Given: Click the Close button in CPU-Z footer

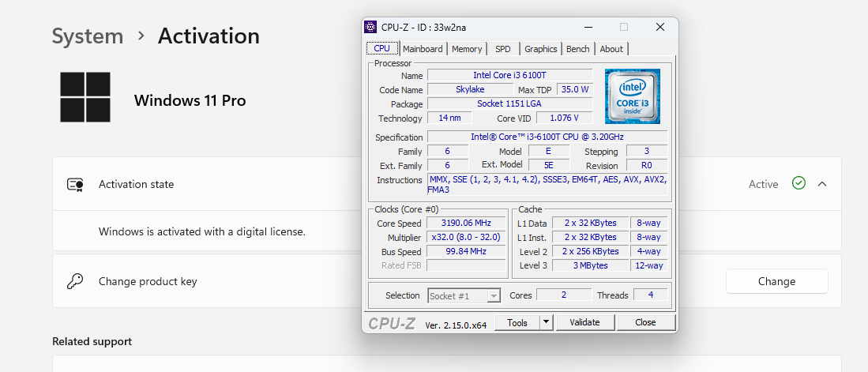Looking at the screenshot, I should [x=645, y=322].
